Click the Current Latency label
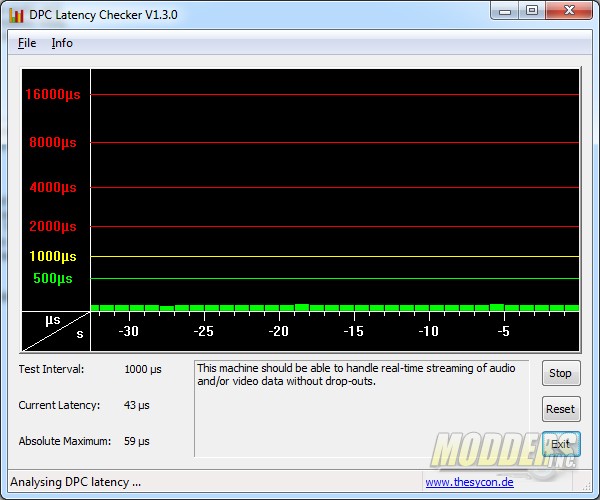600x500 pixels. tap(59, 405)
